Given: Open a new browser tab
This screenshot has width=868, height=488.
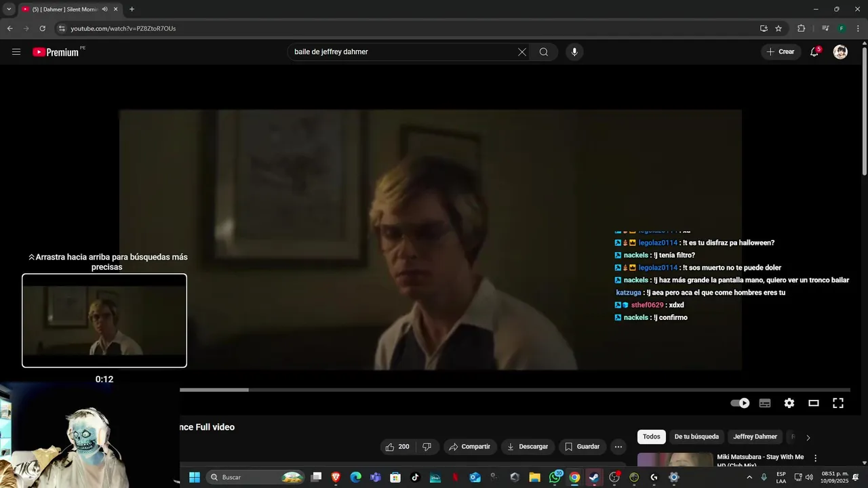Looking at the screenshot, I should coord(132,9).
